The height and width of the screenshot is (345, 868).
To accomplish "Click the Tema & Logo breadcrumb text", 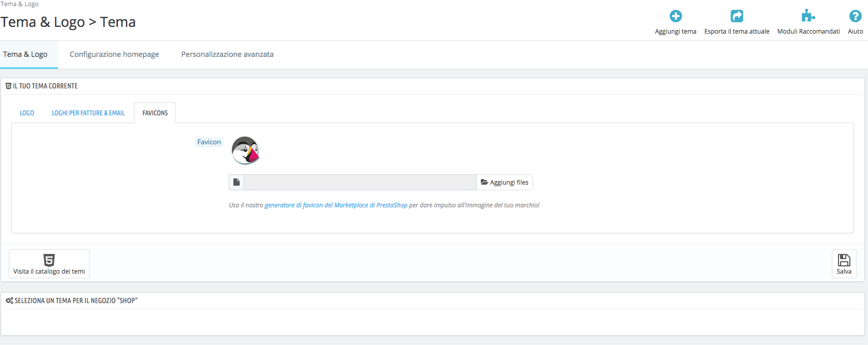I will click(x=20, y=4).
